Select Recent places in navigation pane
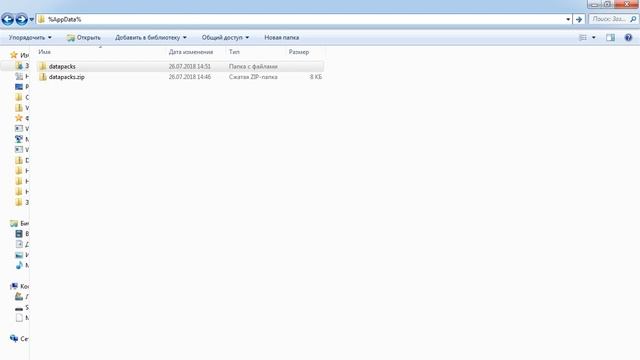Viewport: 640px width, 360px height. (x=19, y=76)
